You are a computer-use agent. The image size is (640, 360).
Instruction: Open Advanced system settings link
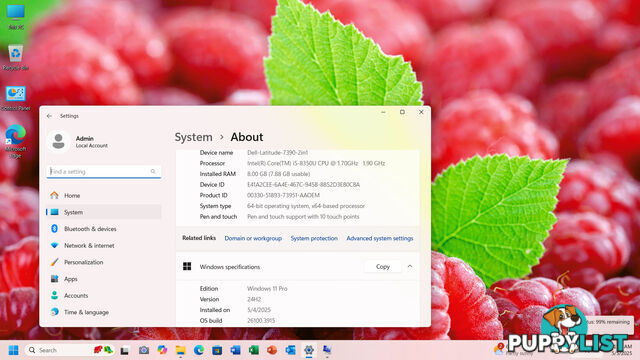coord(380,238)
